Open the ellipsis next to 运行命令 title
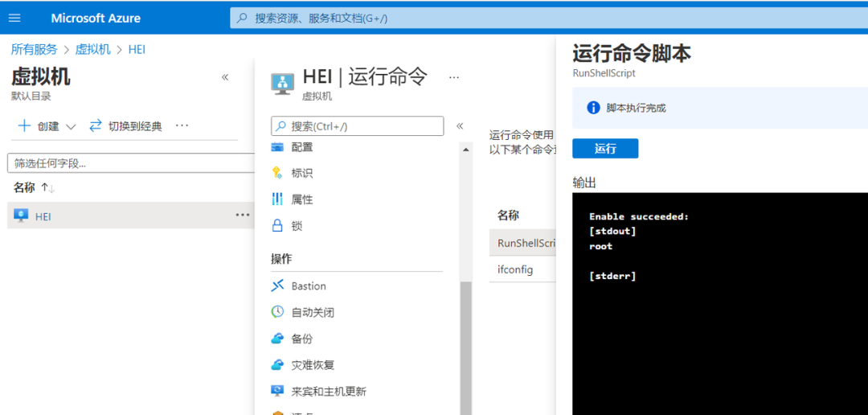Screen dimensions: 868x415 (454, 77)
